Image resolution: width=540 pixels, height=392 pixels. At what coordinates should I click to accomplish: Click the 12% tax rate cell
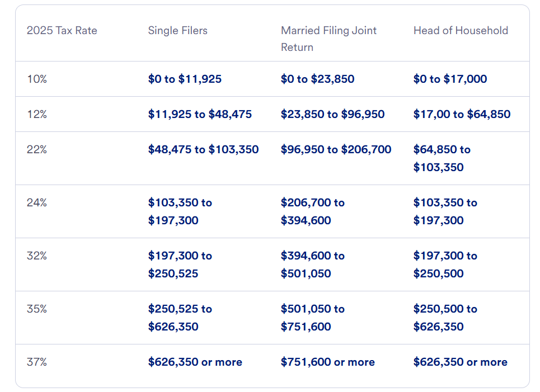(x=37, y=114)
